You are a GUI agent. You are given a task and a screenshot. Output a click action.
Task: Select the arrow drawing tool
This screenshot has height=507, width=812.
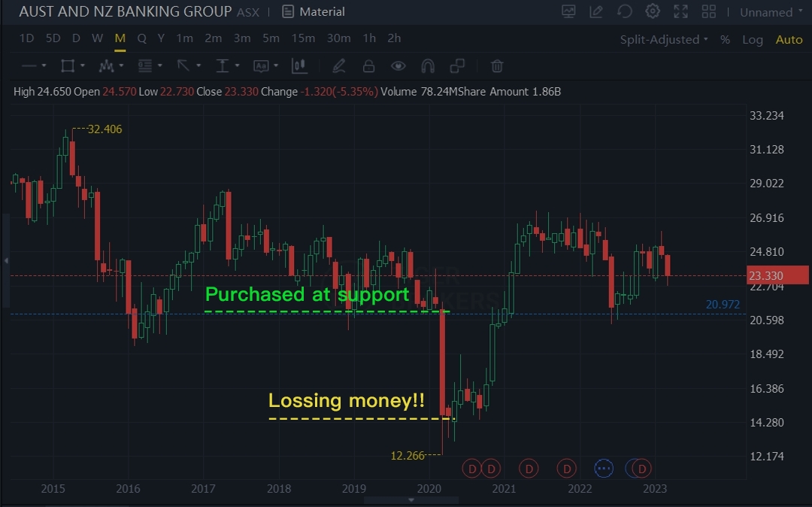[x=183, y=65]
